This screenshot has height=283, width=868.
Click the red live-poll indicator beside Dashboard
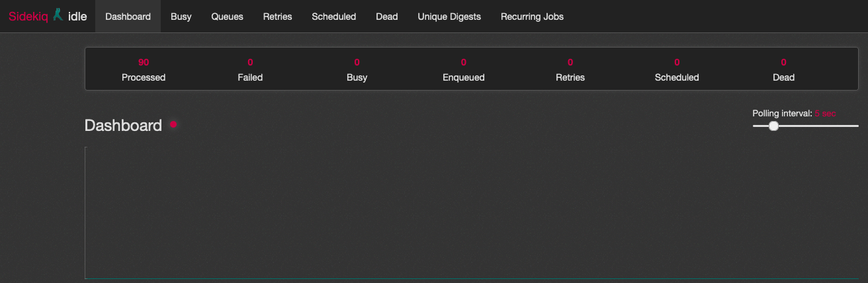(173, 124)
